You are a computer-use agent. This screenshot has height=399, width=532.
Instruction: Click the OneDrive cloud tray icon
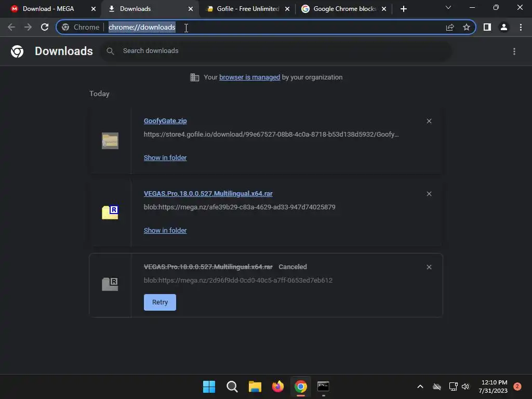437,387
